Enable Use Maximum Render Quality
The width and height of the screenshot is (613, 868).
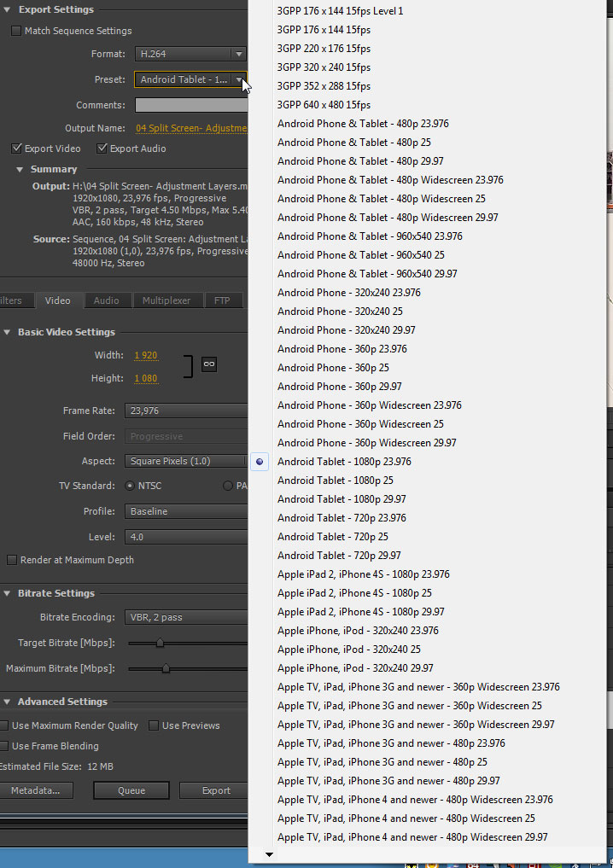click(4, 725)
